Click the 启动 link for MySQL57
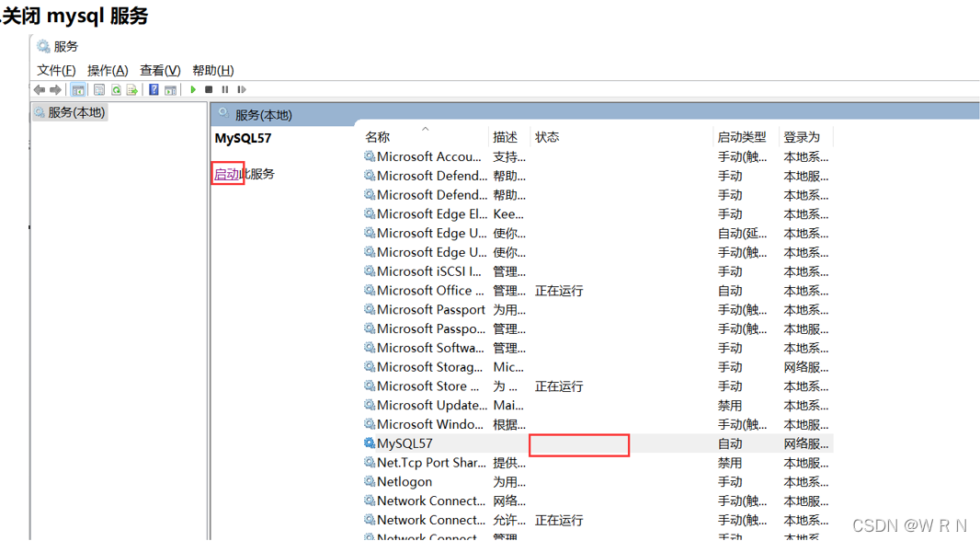 point(227,174)
